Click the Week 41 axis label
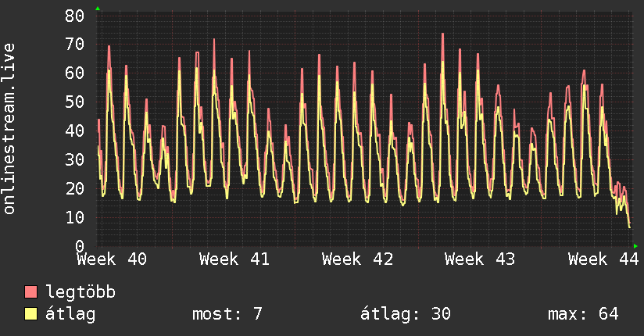 pyautogui.click(x=234, y=259)
